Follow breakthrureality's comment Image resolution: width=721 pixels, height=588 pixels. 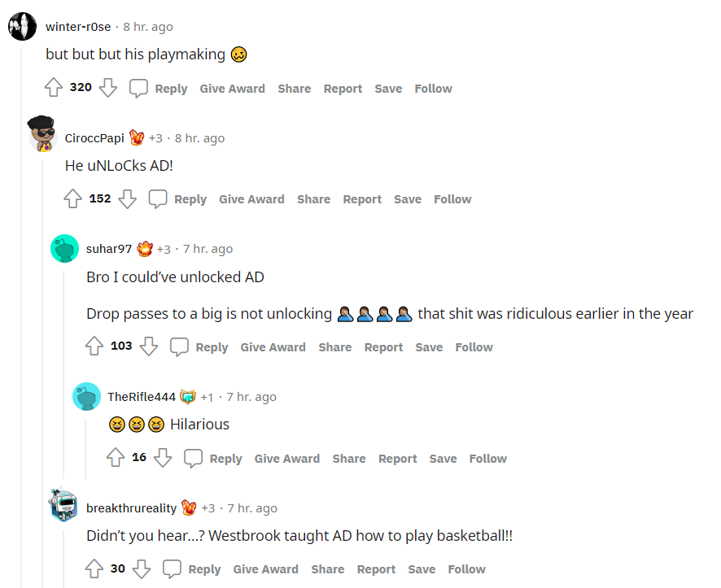pyautogui.click(x=467, y=569)
